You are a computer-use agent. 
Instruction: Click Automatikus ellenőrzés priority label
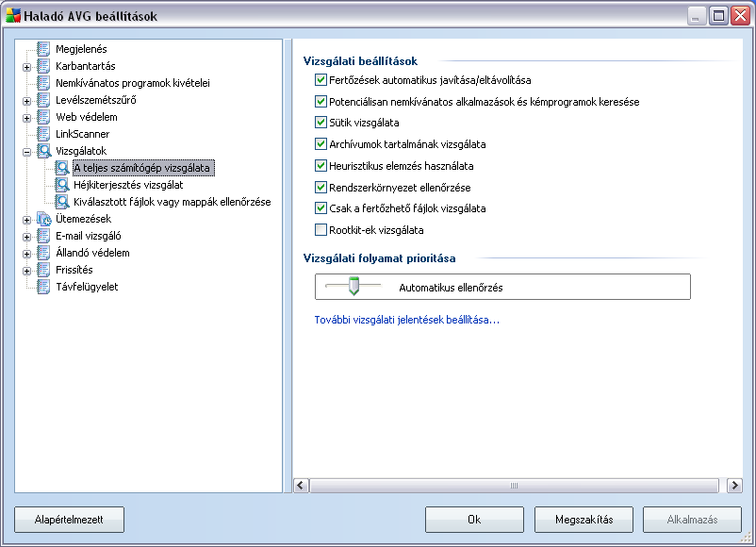(451, 288)
